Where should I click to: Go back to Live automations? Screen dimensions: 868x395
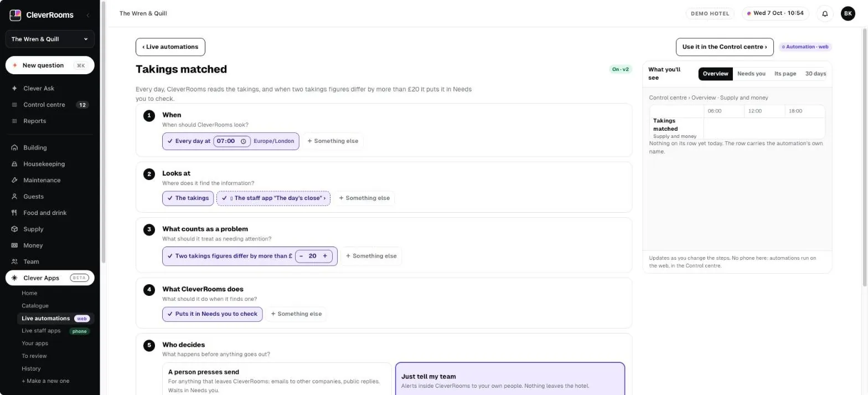[170, 47]
